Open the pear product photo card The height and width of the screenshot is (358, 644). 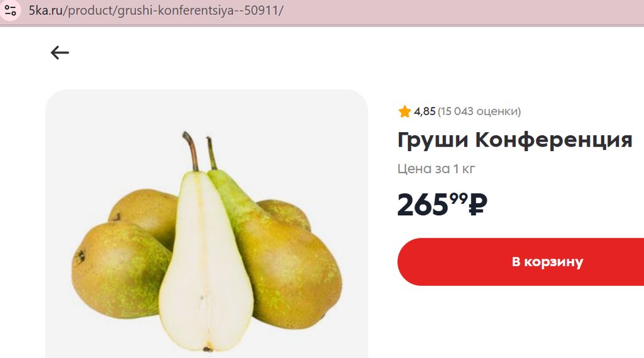(x=206, y=223)
